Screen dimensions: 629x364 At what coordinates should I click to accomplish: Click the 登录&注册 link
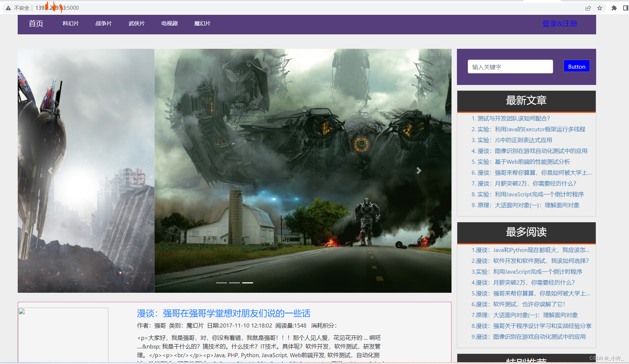560,23
